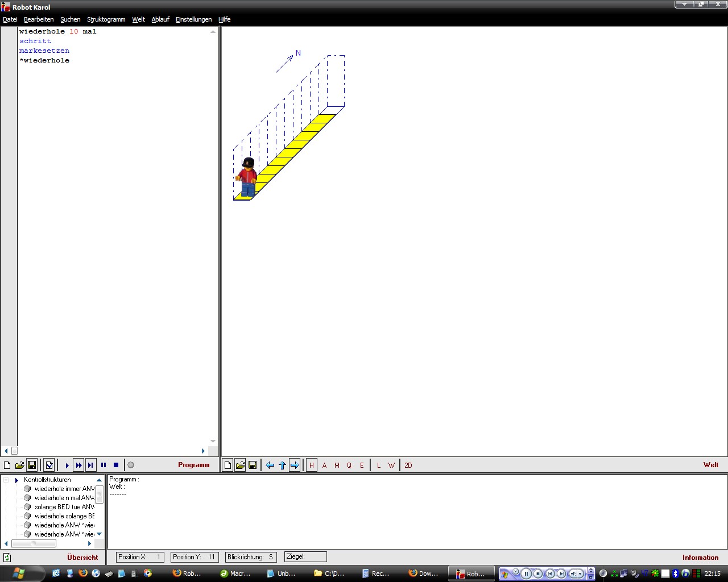Run program in fast-forward mode

[79, 465]
